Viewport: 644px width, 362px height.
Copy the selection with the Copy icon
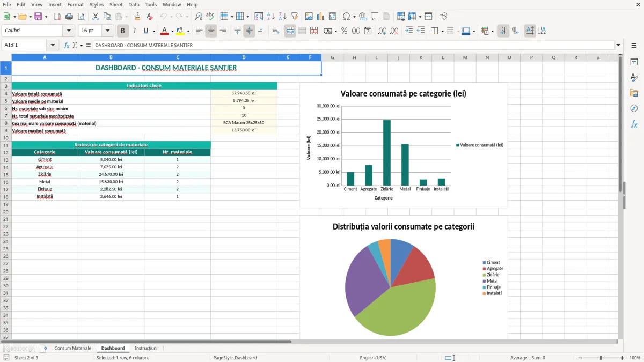(107, 17)
